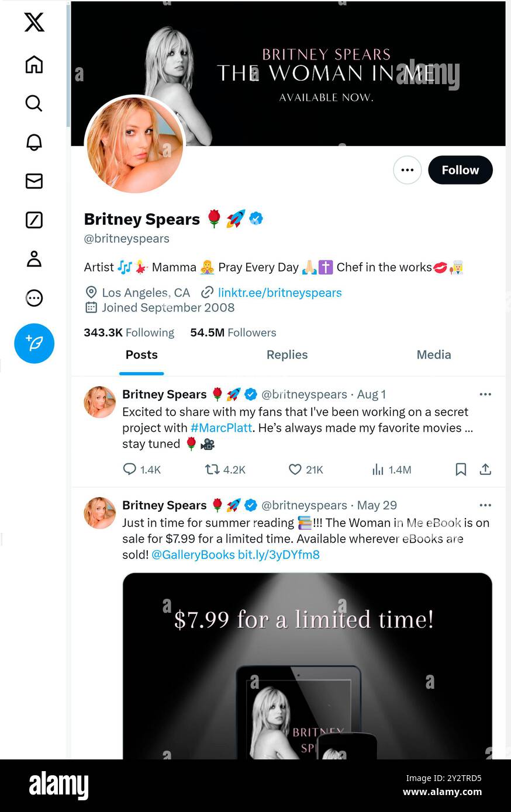Open the X logo home icon

click(34, 22)
